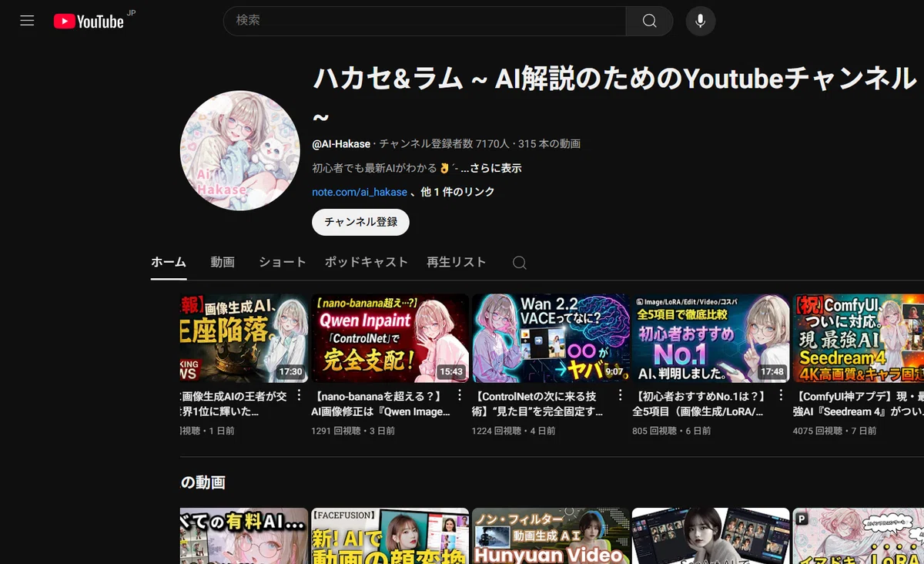The width and height of the screenshot is (924, 564).
Task: Click the 315 本の動画 count text
Action: pyautogui.click(x=549, y=144)
